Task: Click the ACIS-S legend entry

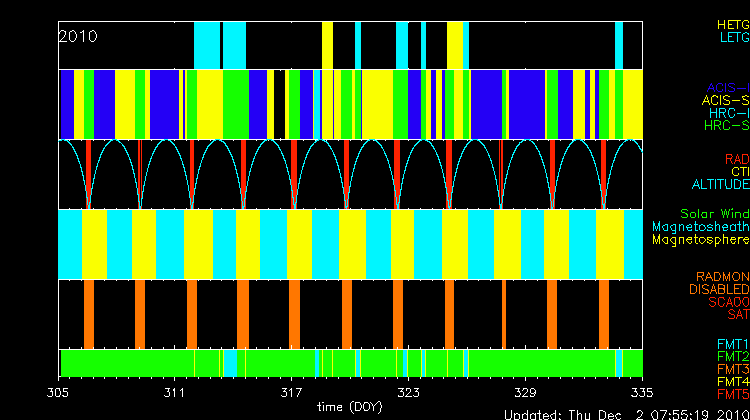Action: pos(725,100)
